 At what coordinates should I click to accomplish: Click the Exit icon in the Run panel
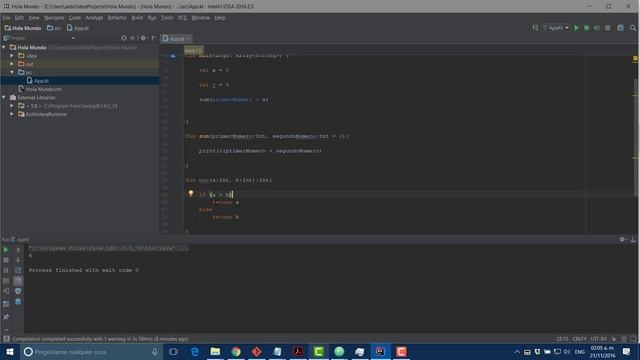(x=6, y=291)
